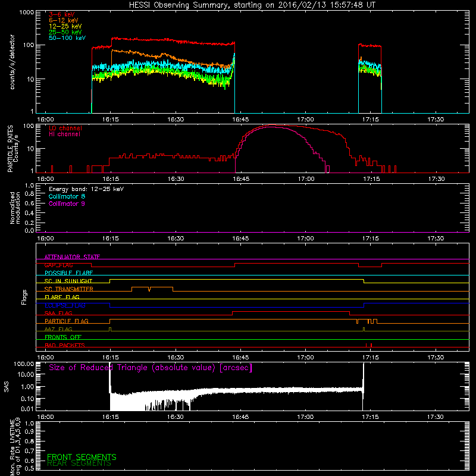Viewport: 476px width, 476px height.
Task: Click the 0.01 tick on SAS axis
Action: [x=27, y=409]
